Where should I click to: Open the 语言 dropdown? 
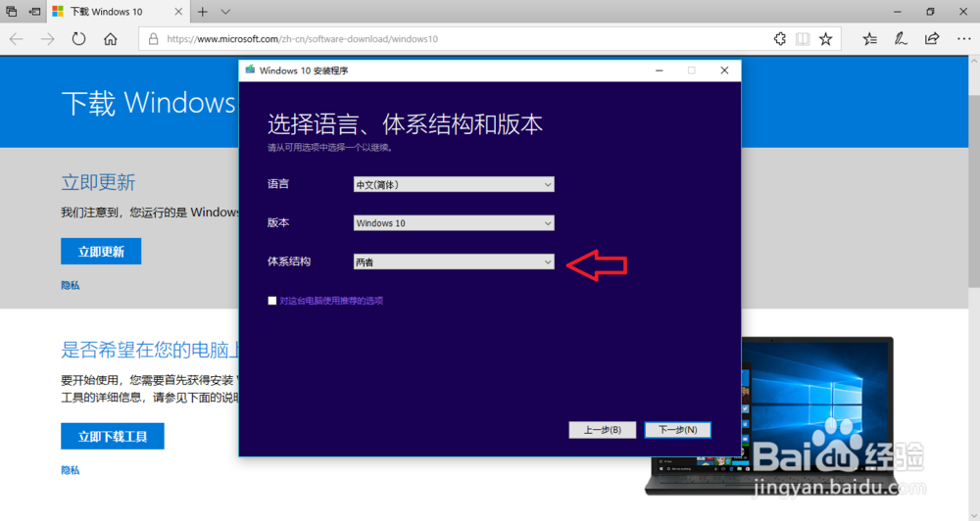[454, 184]
